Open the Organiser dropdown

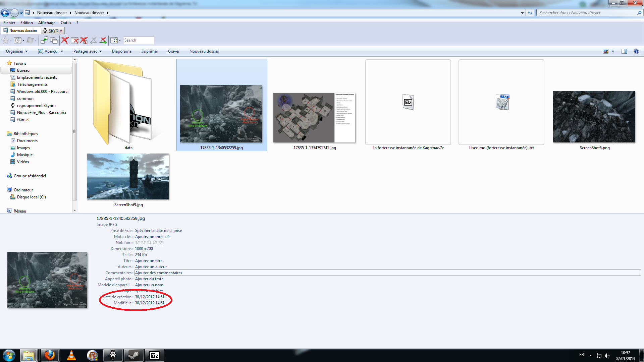click(x=17, y=51)
